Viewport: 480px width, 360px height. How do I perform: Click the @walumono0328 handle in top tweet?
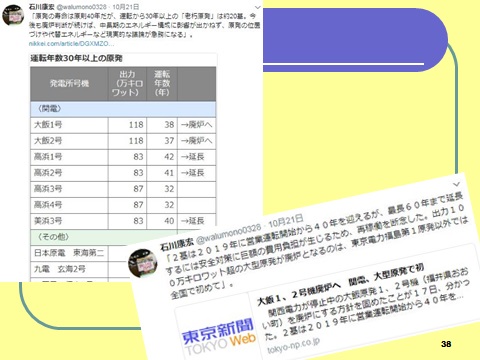82,7
